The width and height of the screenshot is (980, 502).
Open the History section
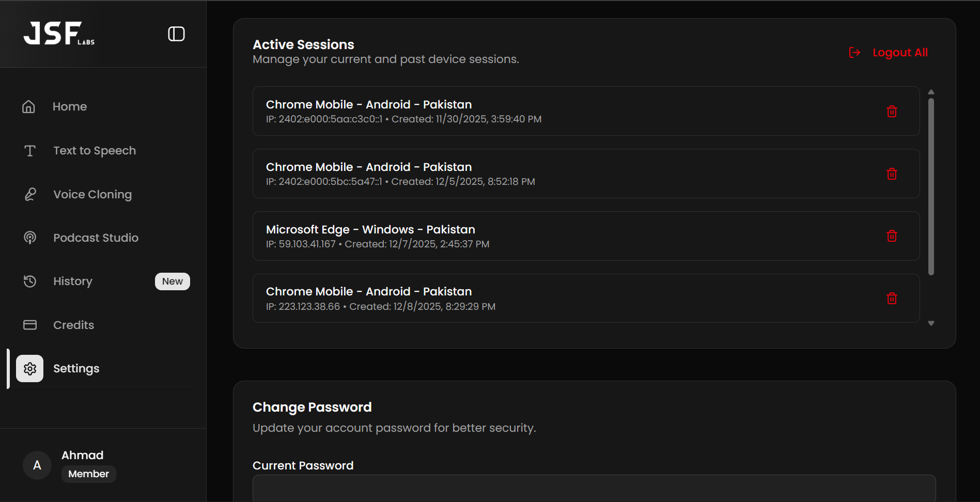72,281
